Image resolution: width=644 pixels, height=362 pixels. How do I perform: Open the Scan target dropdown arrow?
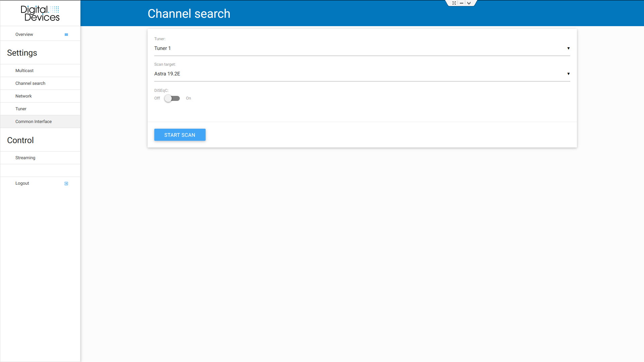pyautogui.click(x=568, y=74)
